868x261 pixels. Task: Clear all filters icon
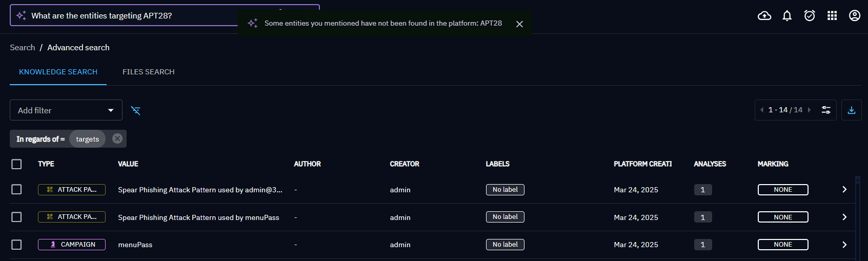pos(136,110)
